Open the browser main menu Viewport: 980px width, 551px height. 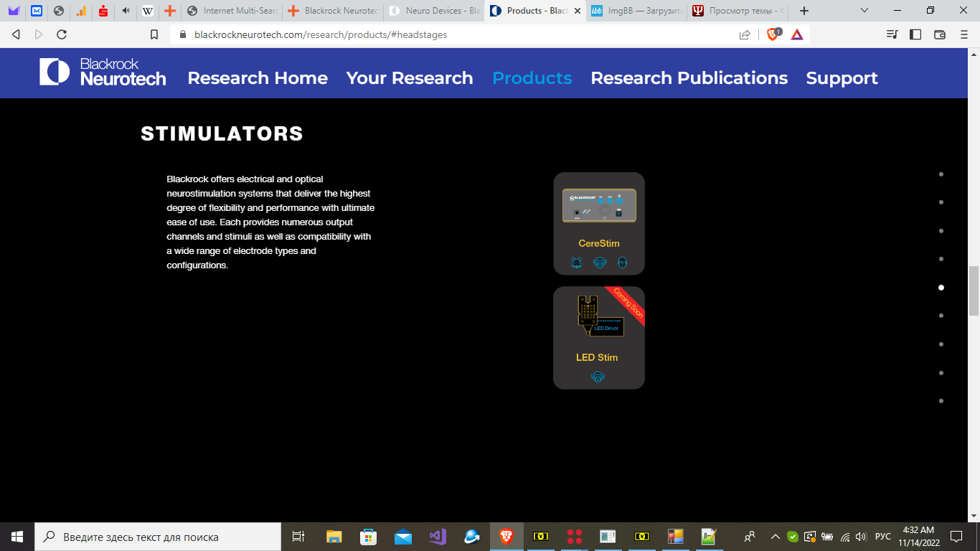click(964, 34)
